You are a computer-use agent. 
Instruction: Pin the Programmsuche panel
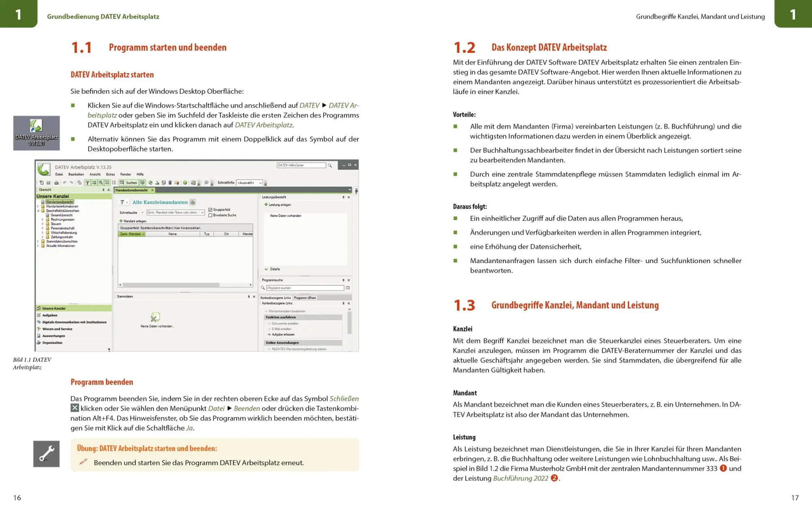(x=343, y=280)
